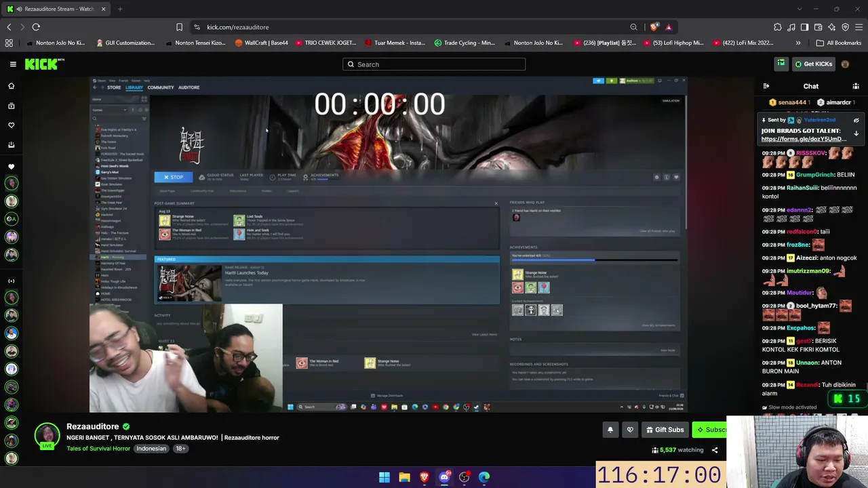Click the Brave Rewards triangle icon

point(669,27)
